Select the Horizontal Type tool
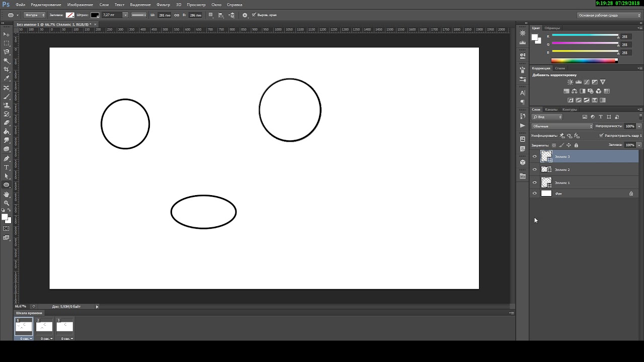Viewport: 644px width, 362px height. pyautogui.click(x=7, y=167)
